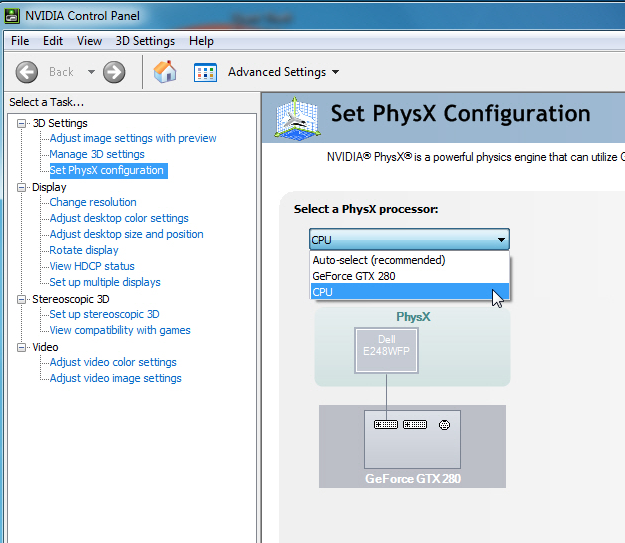Choose Auto-select (recommended) option
Viewport: 625px width, 543px height.
click(x=410, y=260)
